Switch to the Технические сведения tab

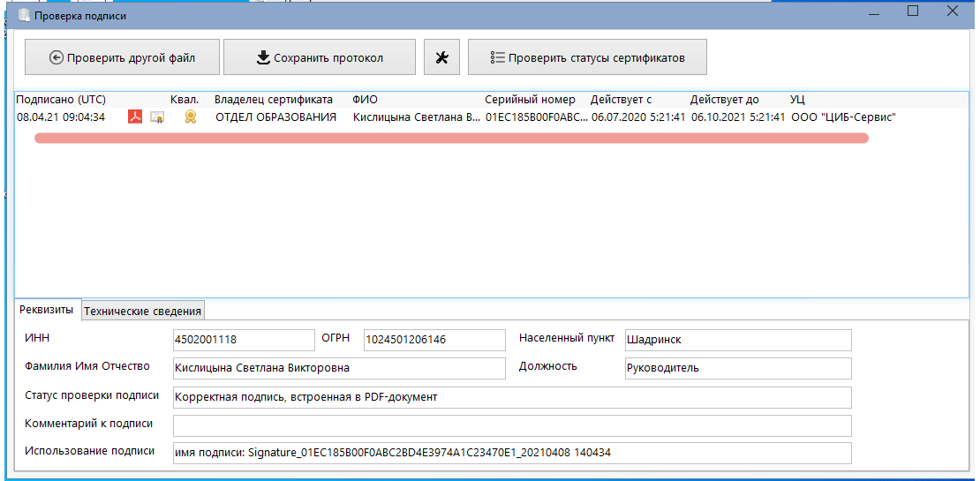click(142, 311)
